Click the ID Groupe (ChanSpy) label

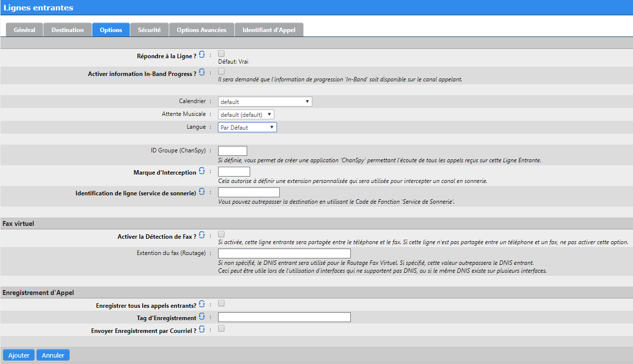coord(178,150)
